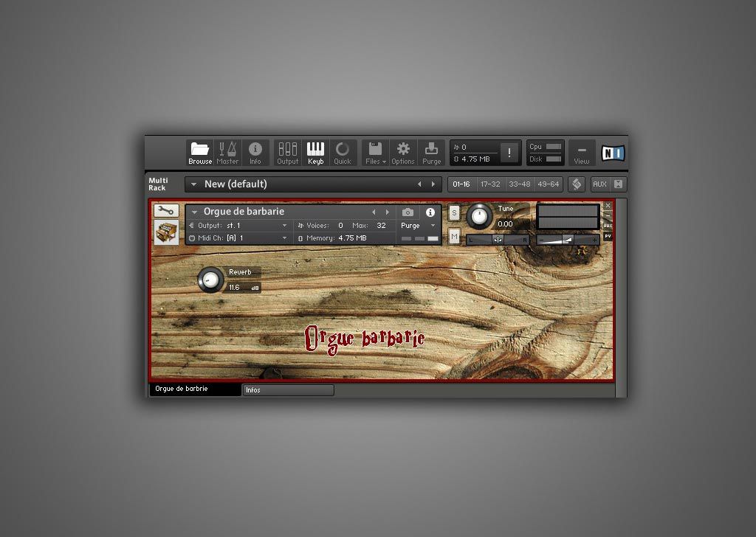Show the instrument info icon
The height and width of the screenshot is (537, 756).
430,212
